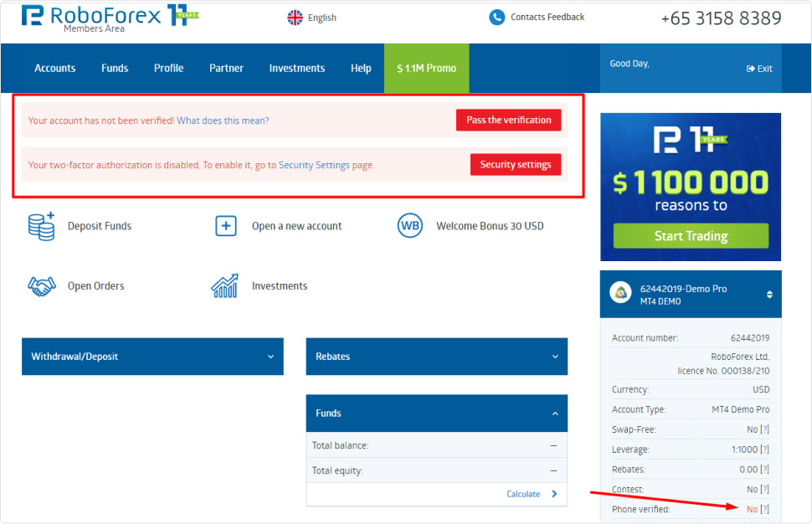
Task: Click the Exit logout icon
Action: 750,69
